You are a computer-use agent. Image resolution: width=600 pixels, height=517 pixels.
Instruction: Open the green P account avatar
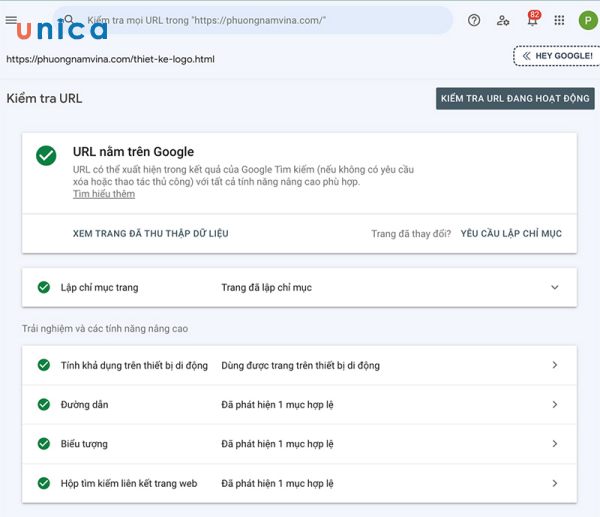(x=586, y=20)
